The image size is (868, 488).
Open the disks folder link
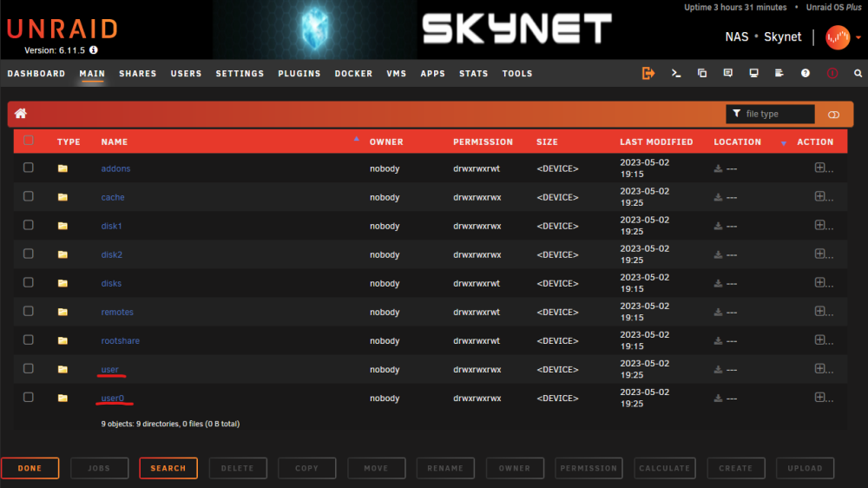pos(111,283)
